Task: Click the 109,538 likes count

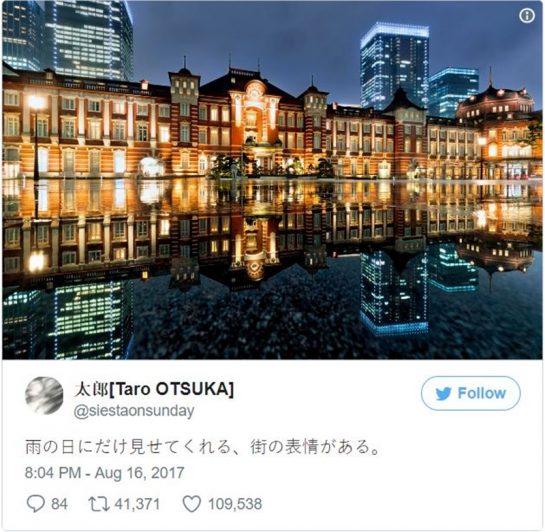Action: pyautogui.click(x=235, y=504)
